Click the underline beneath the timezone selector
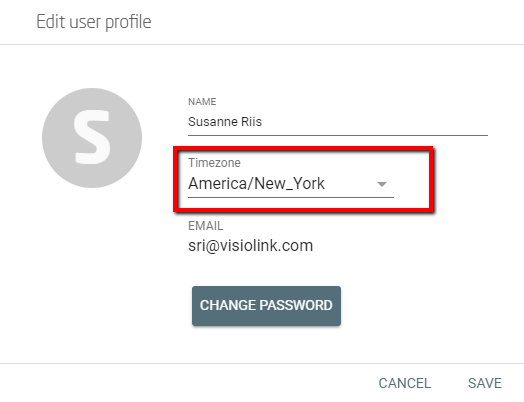Screen dimensions: 524x402 tap(291, 197)
